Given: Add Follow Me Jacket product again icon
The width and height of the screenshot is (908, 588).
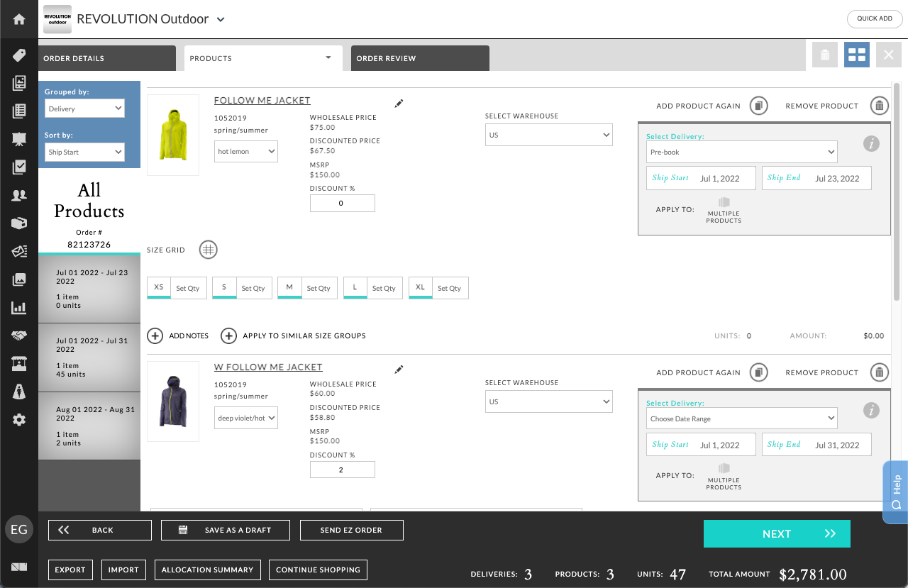Looking at the screenshot, I should [x=758, y=106].
